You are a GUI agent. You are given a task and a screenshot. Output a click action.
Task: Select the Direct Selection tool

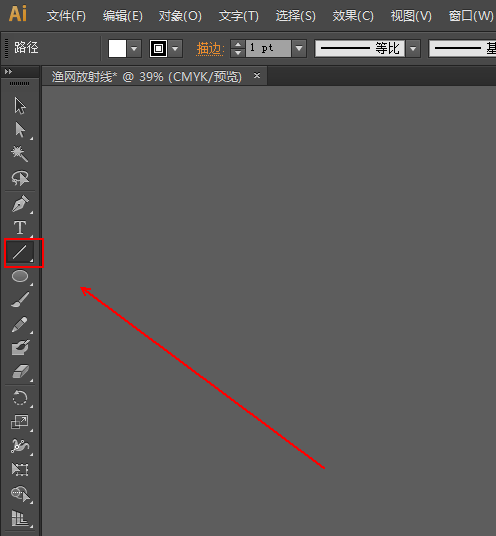20,130
